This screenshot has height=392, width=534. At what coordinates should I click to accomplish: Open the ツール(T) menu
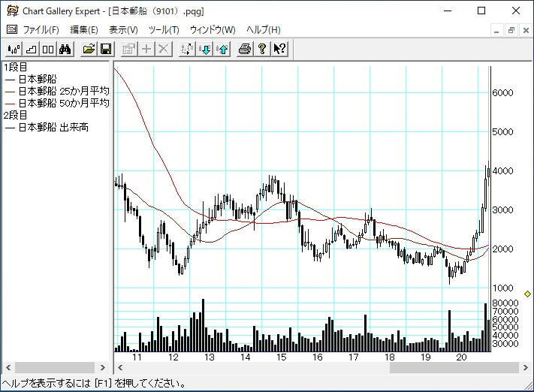pyautogui.click(x=164, y=30)
